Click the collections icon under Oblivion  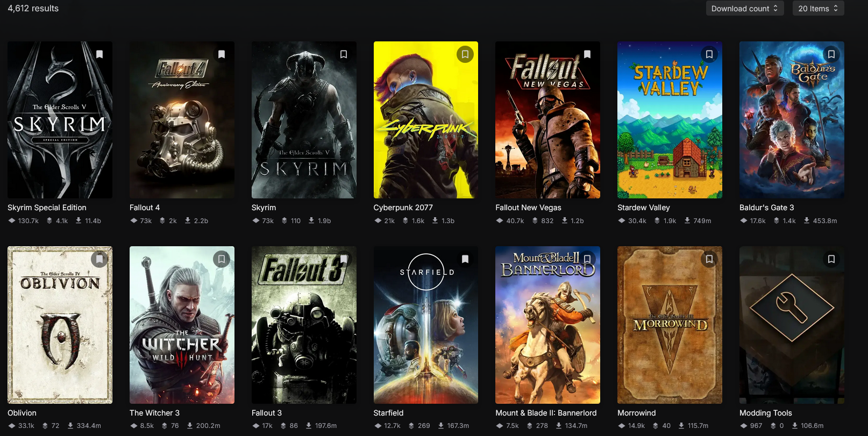[45, 425]
